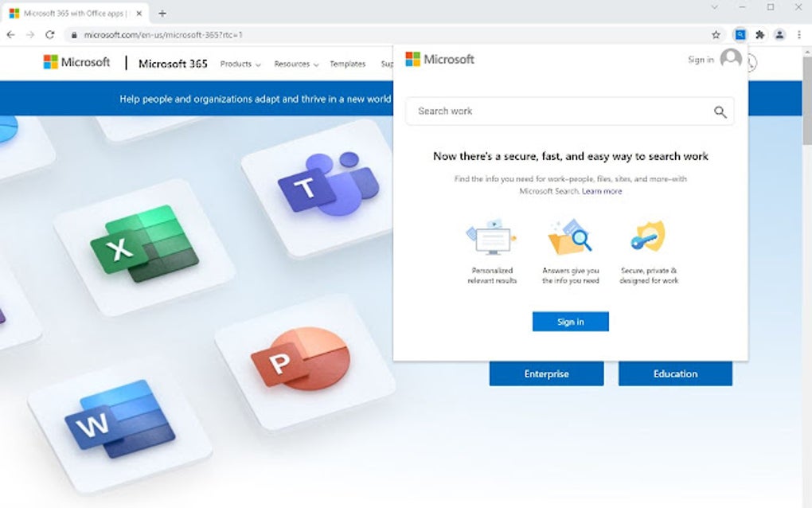Click the Learn more link
Image resolution: width=812 pixels, height=508 pixels.
coord(602,191)
